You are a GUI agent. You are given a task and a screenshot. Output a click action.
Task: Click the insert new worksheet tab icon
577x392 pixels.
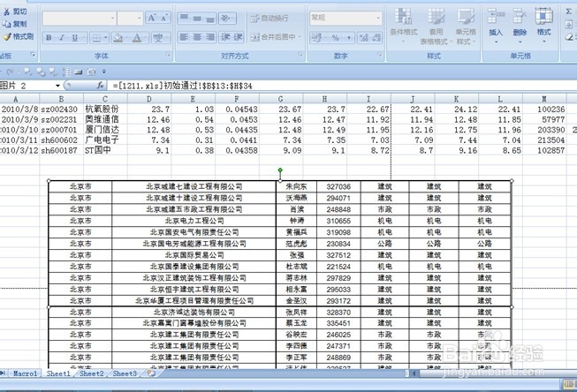[x=151, y=373]
